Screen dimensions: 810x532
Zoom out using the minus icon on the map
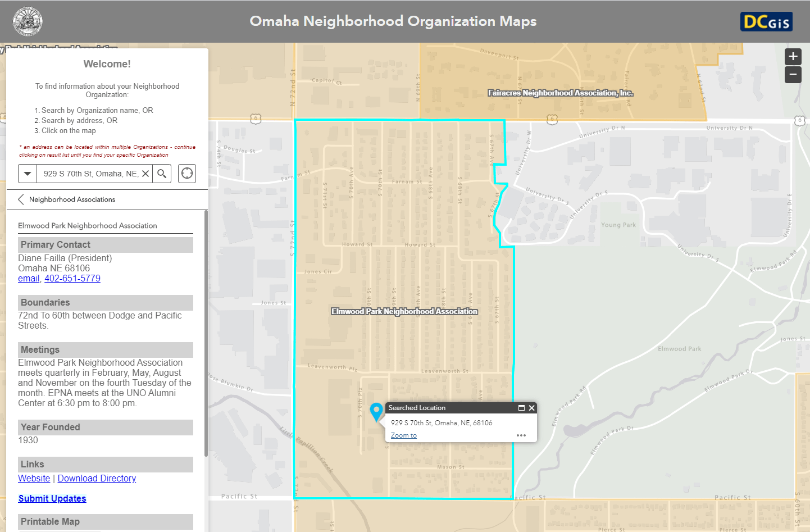[793, 74]
